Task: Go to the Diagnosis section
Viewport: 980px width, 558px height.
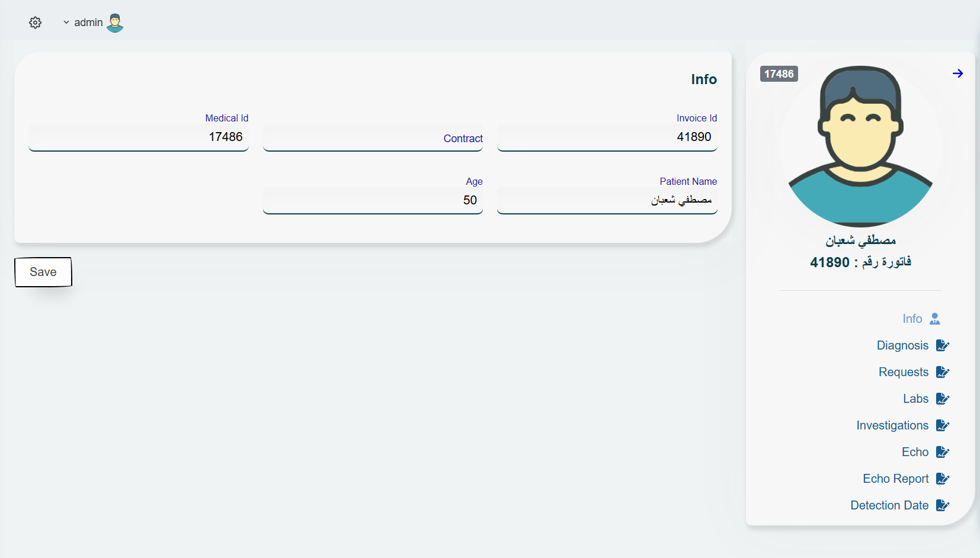Action: coord(902,345)
